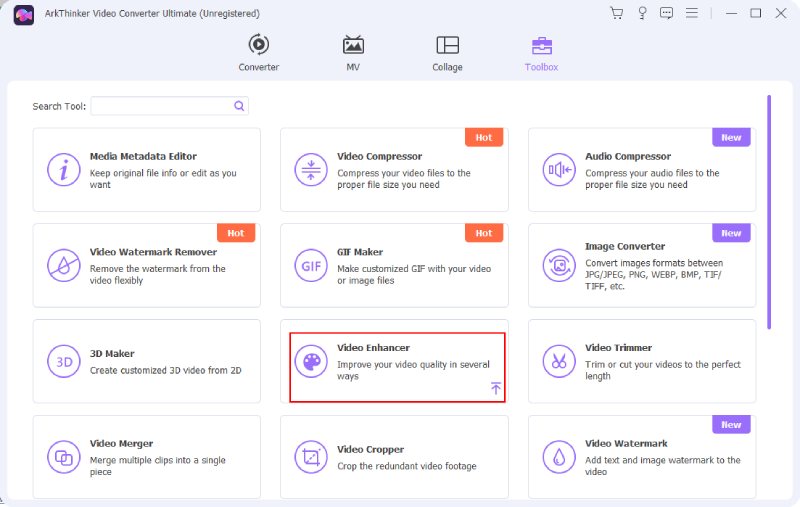The width and height of the screenshot is (800, 507).
Task: Click the GIF Maker icon
Action: point(311,266)
